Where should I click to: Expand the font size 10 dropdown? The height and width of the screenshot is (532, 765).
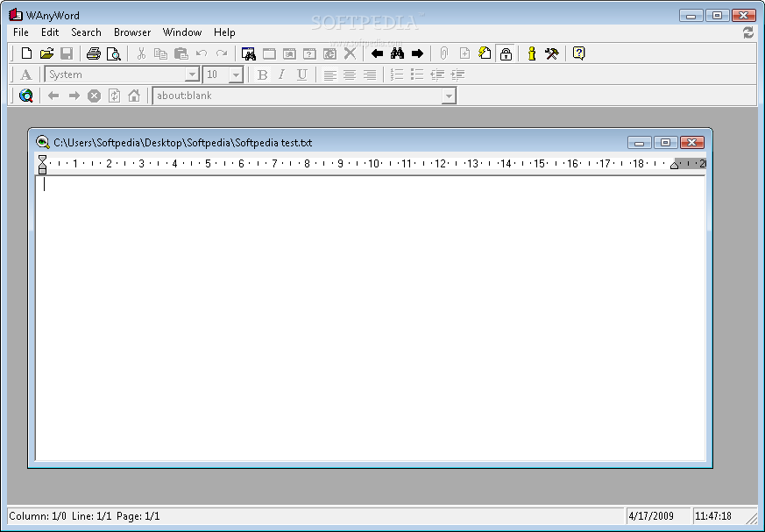[x=236, y=74]
